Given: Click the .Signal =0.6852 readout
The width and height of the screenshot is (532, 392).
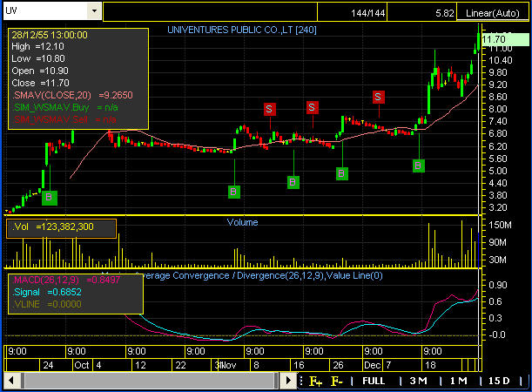Looking at the screenshot, I should click(46, 292).
